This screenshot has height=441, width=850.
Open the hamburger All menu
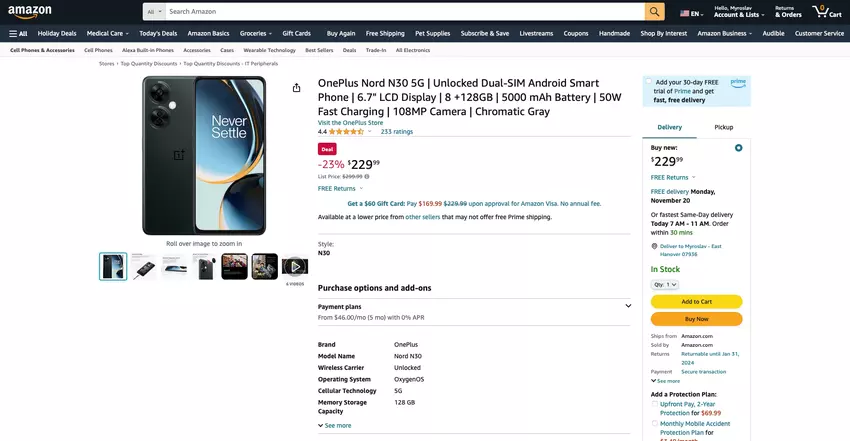click(x=18, y=34)
